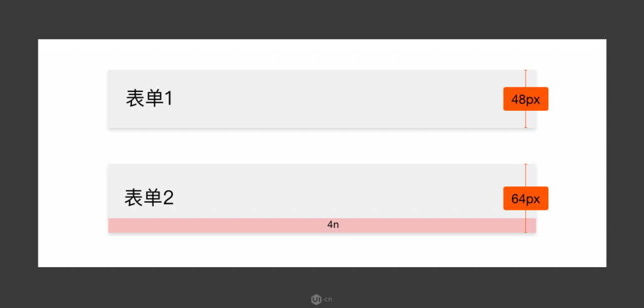Click white canvas gap between the two forms
The image size is (644, 308).
tap(322, 146)
